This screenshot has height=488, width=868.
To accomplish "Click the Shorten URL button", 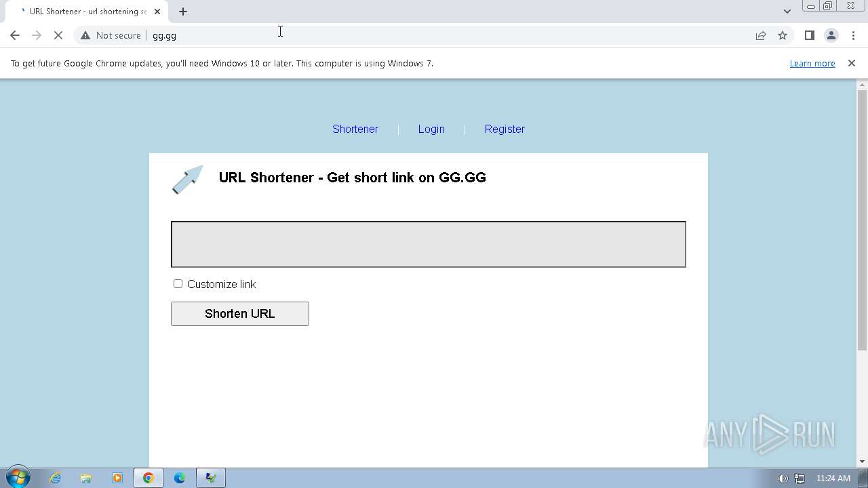I will tap(240, 314).
